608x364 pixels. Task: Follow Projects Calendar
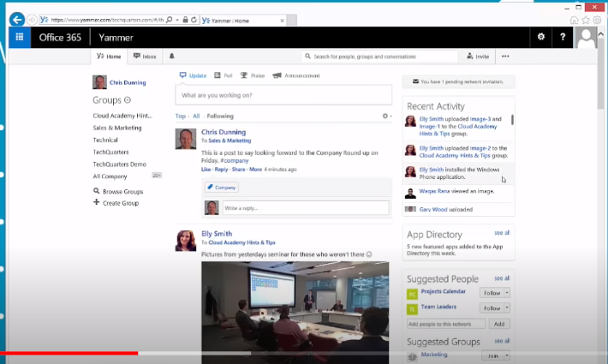pos(492,293)
